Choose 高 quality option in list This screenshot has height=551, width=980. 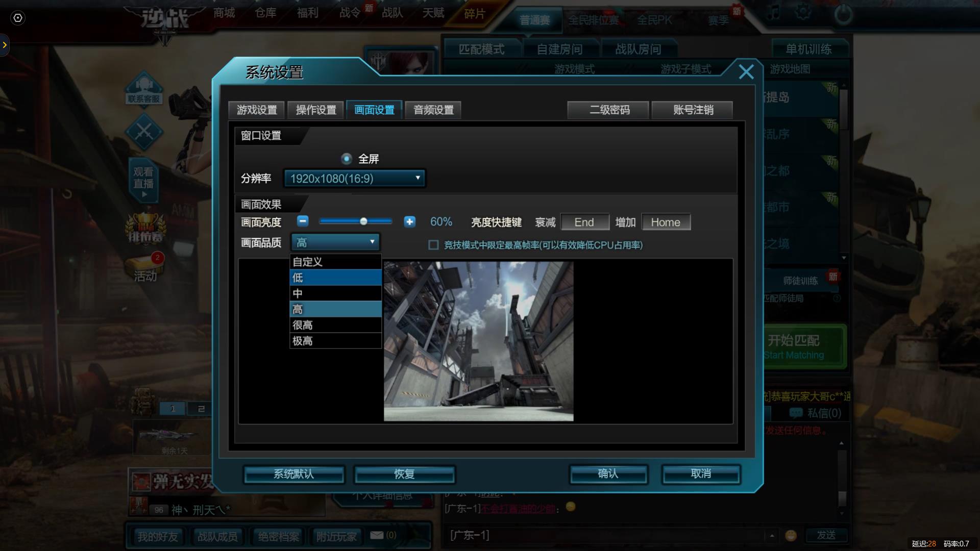[335, 309]
